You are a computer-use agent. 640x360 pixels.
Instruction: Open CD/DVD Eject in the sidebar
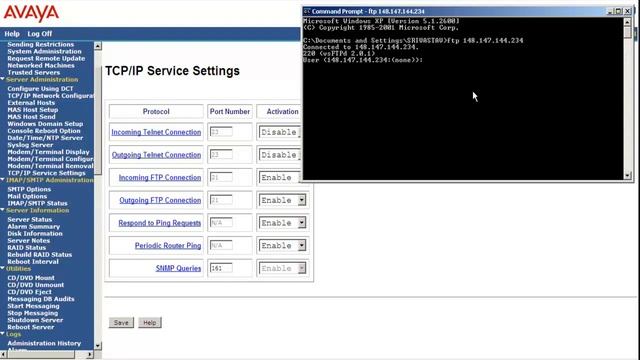[29, 292]
